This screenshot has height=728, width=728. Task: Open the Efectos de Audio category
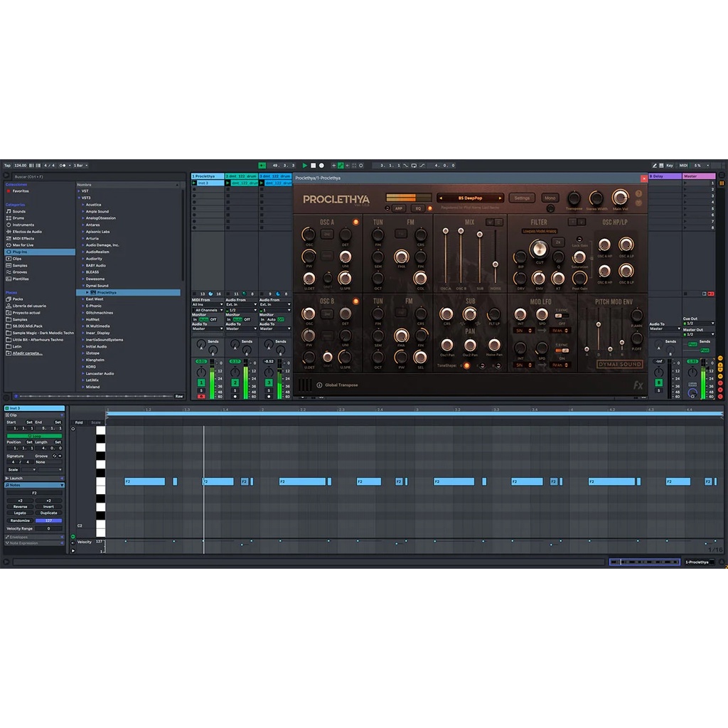[27, 231]
